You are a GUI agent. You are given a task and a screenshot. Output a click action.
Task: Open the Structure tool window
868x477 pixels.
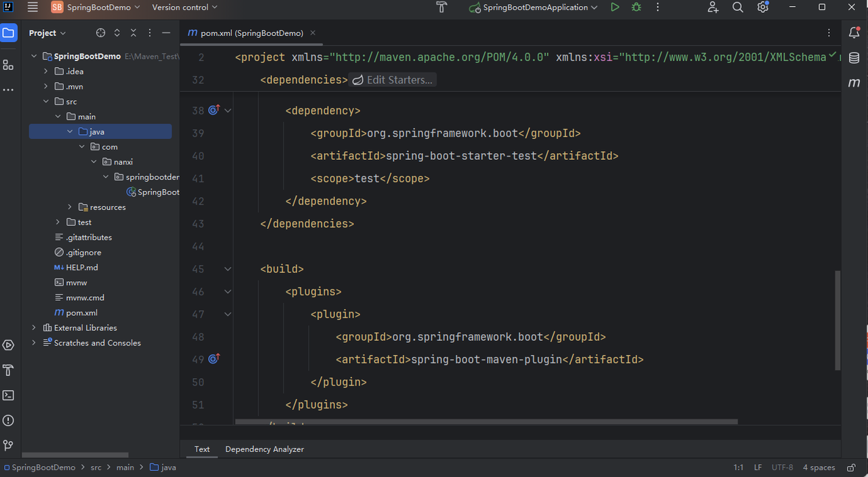8,65
